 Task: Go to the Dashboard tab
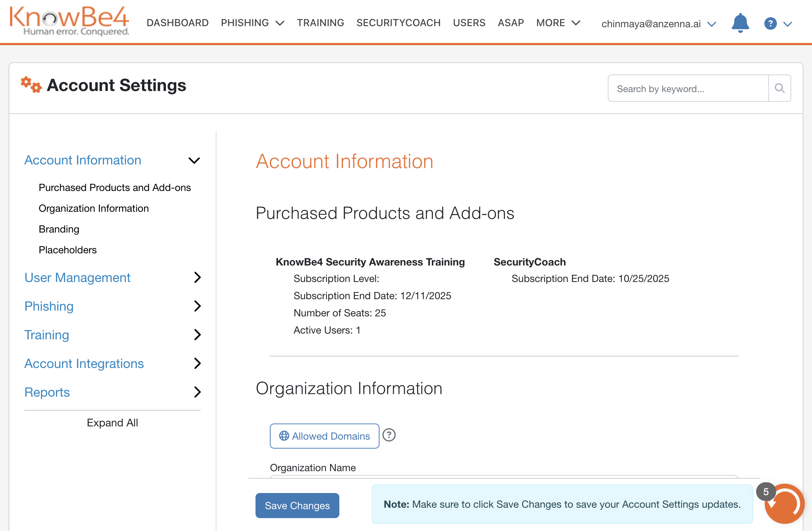click(177, 23)
